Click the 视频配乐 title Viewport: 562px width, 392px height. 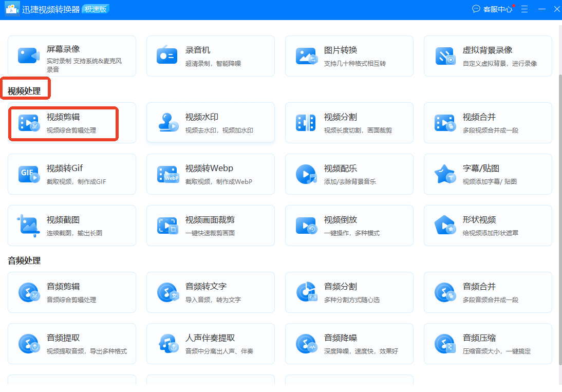click(x=341, y=169)
